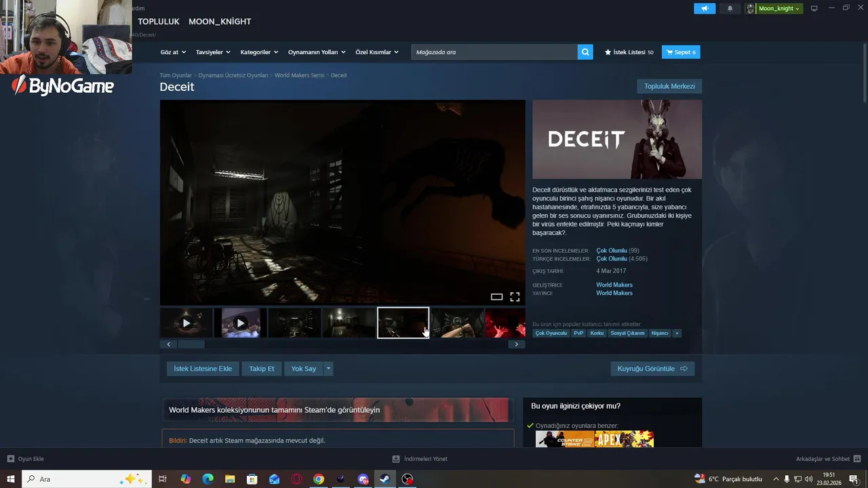Image resolution: width=868 pixels, height=488 pixels.
Task: Click the Takip Et button
Action: coord(262,369)
